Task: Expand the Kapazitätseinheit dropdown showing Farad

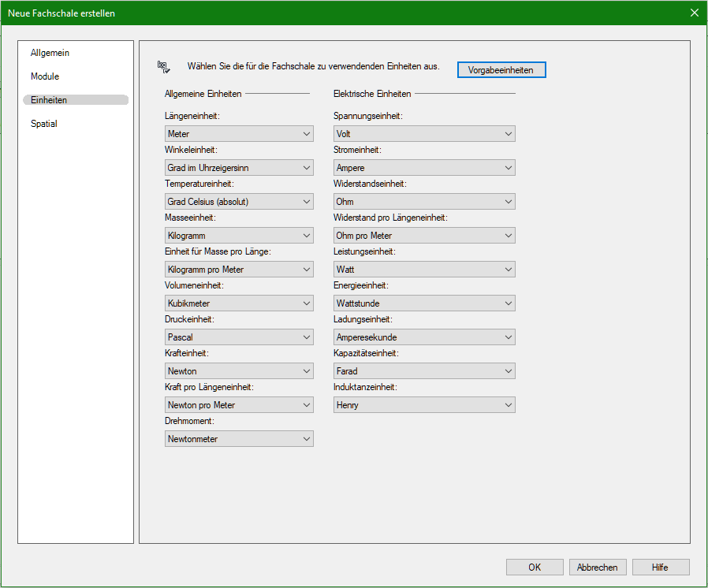Action: pyautogui.click(x=424, y=370)
